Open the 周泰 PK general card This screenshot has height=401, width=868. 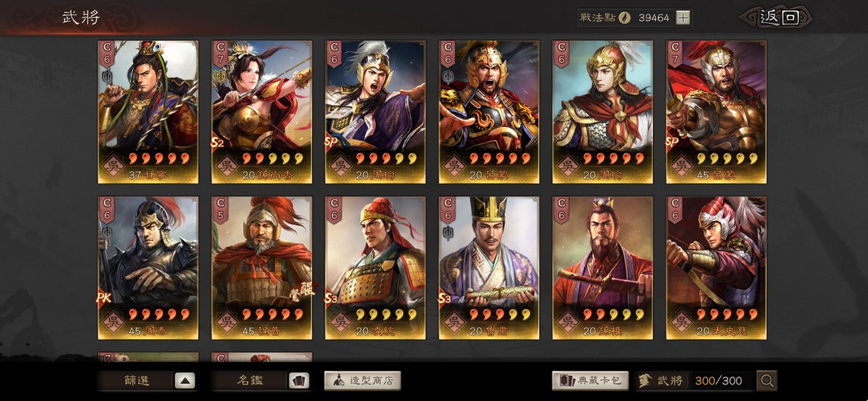pyautogui.click(x=148, y=267)
